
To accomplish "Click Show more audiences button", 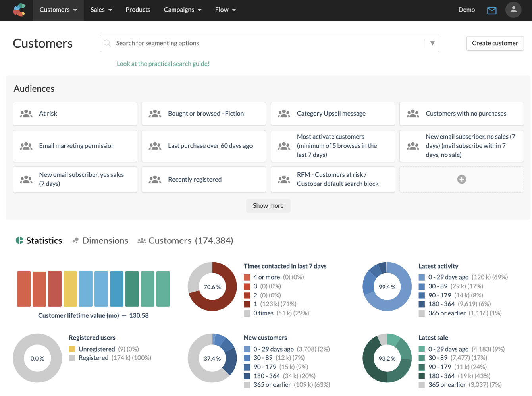I will pos(268,206).
